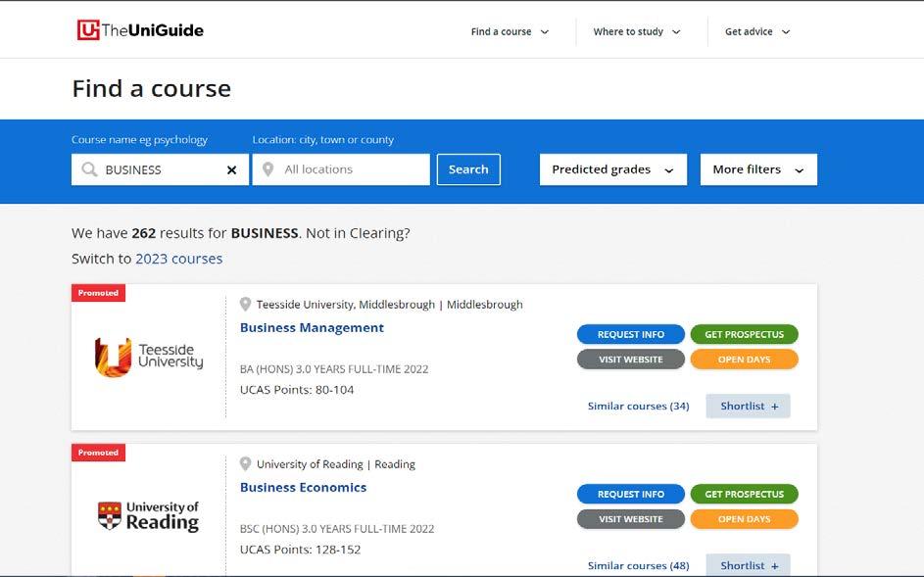924x577 pixels.
Task: Expand the Get advice menu
Action: pyautogui.click(x=757, y=31)
